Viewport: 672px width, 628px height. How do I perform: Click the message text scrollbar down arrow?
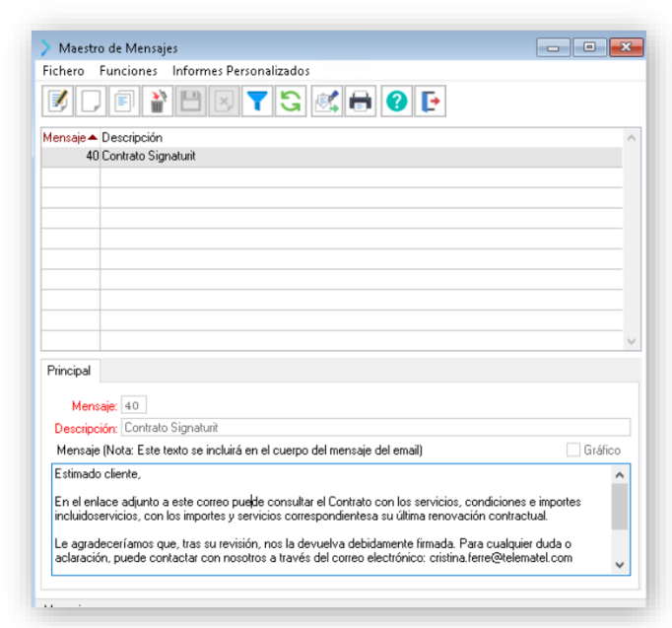(x=620, y=565)
